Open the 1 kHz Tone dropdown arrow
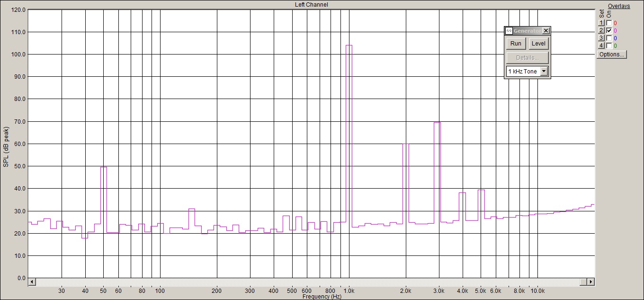 click(544, 72)
